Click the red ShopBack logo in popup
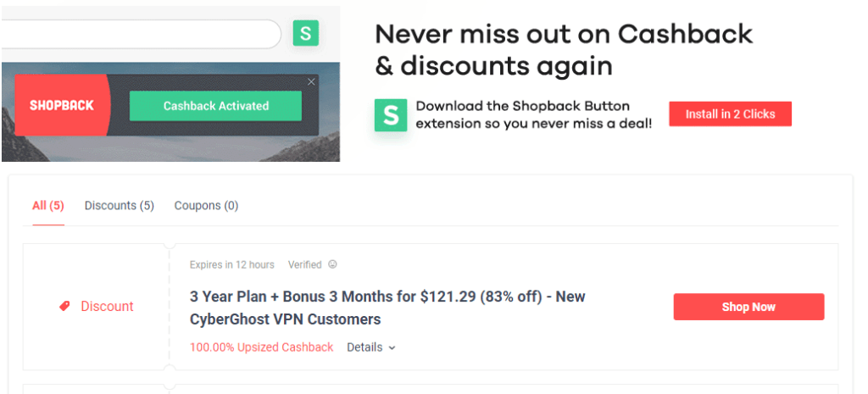 pyautogui.click(x=62, y=106)
